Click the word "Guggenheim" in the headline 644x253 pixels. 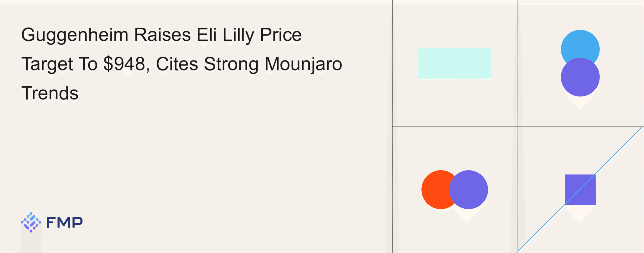(x=75, y=35)
